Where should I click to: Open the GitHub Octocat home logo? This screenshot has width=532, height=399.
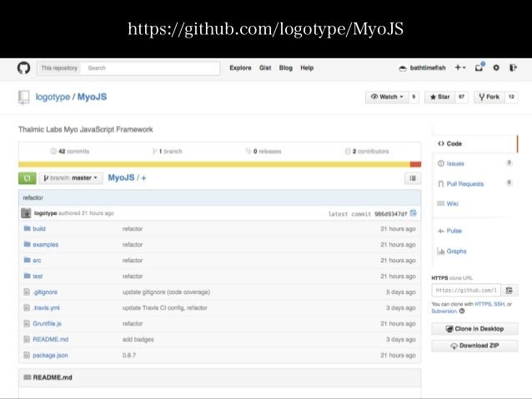[23, 67]
